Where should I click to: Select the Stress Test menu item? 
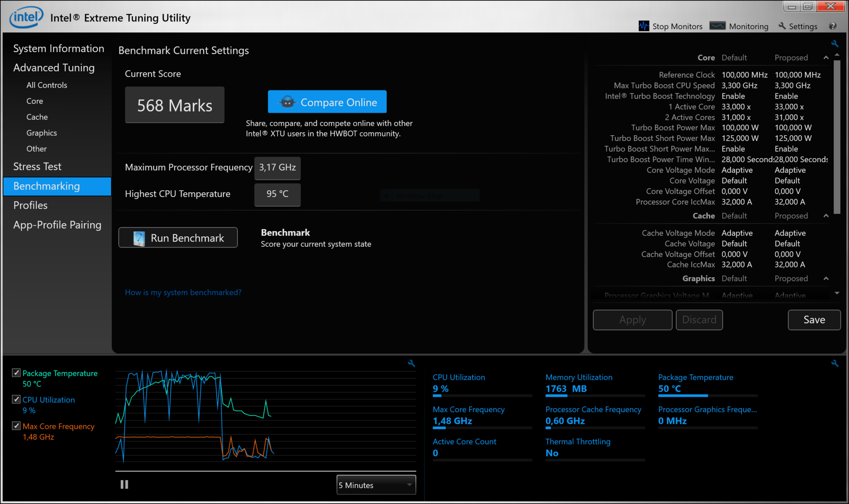(37, 166)
